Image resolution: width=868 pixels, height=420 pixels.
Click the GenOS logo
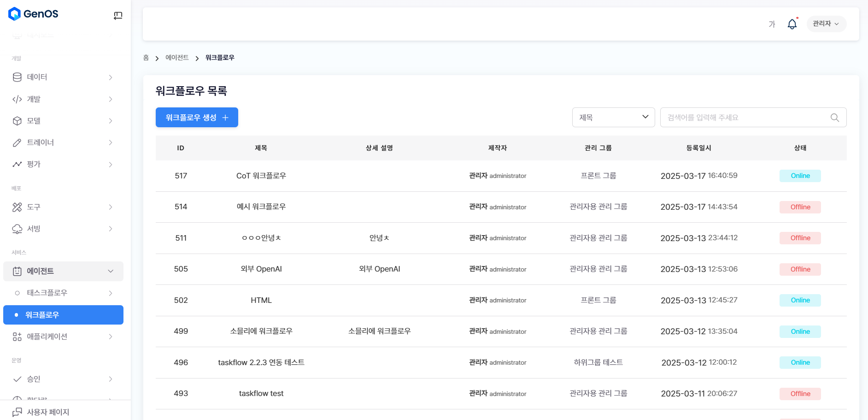pyautogui.click(x=34, y=14)
